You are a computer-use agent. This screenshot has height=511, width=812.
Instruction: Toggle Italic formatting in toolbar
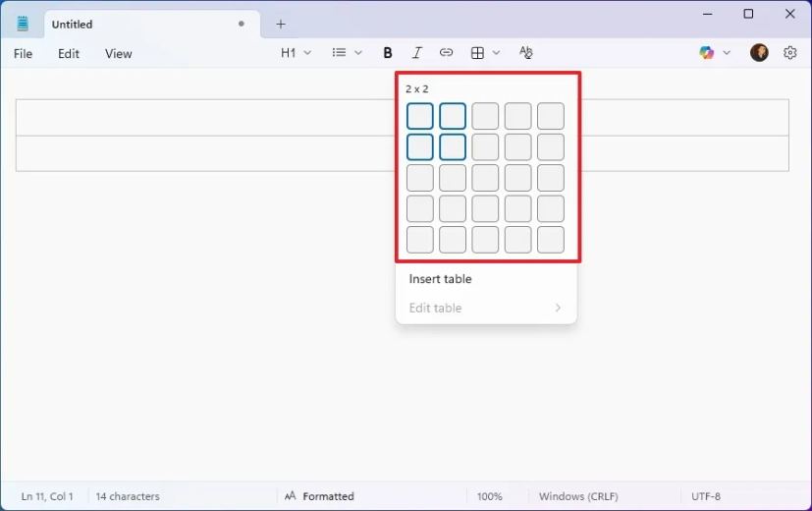tap(417, 53)
